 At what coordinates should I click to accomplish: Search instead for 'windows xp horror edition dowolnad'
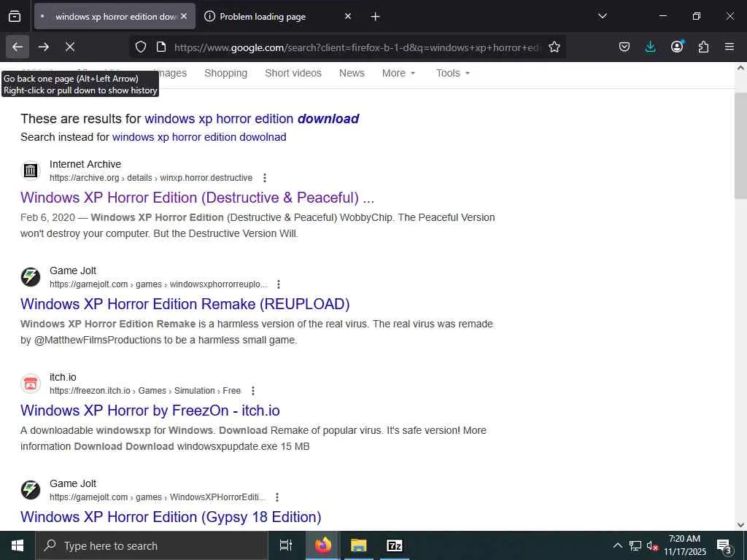[x=199, y=137]
